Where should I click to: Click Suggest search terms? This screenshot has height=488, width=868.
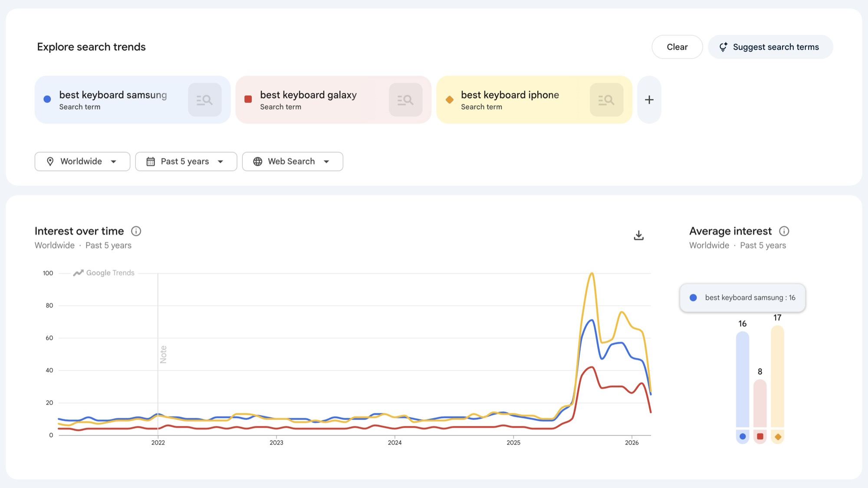point(770,47)
